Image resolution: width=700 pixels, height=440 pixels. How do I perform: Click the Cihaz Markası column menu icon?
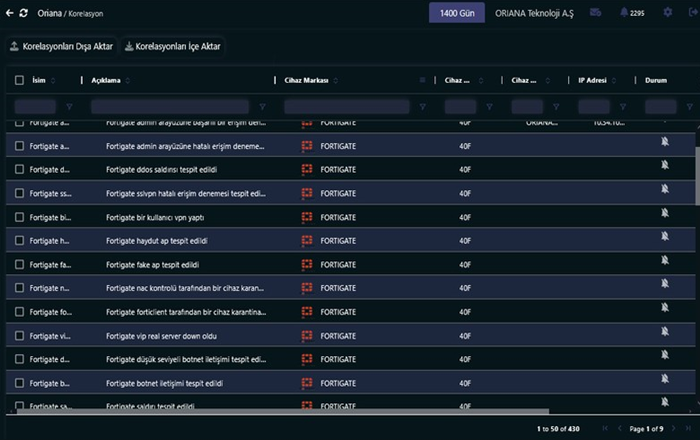pyautogui.click(x=422, y=80)
